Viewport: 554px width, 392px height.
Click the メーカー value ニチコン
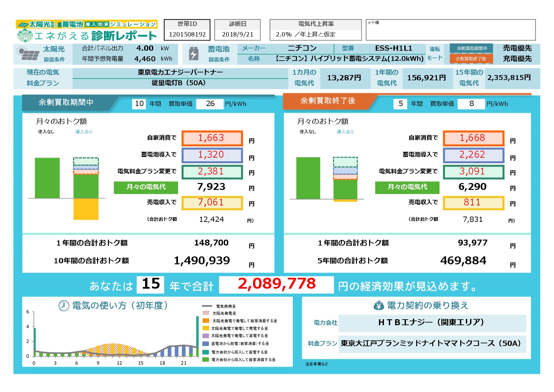(x=302, y=48)
